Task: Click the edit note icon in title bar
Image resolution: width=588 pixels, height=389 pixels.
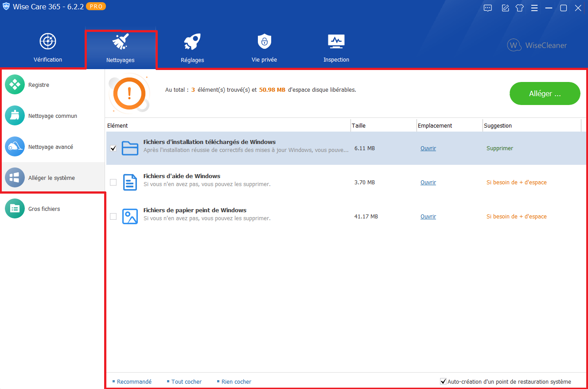Action: click(x=505, y=8)
